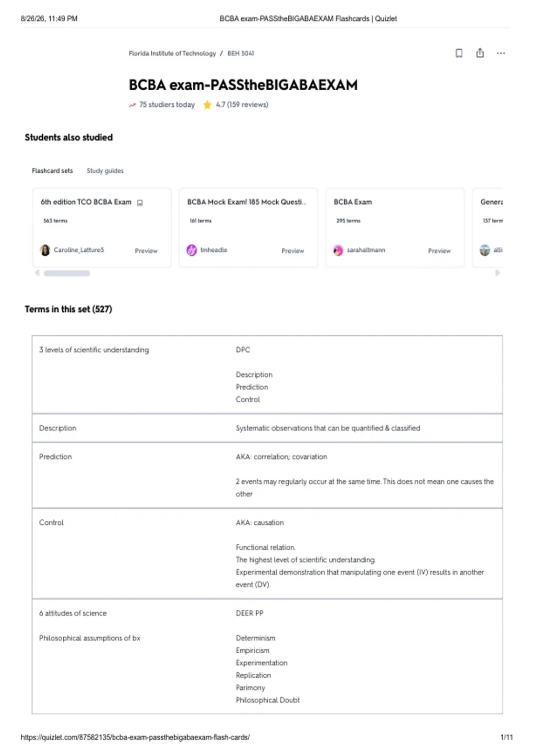Viewport: 534px width, 756px height.
Task: Preview the BCBA Exam set by sarahaltmann
Action: point(439,251)
